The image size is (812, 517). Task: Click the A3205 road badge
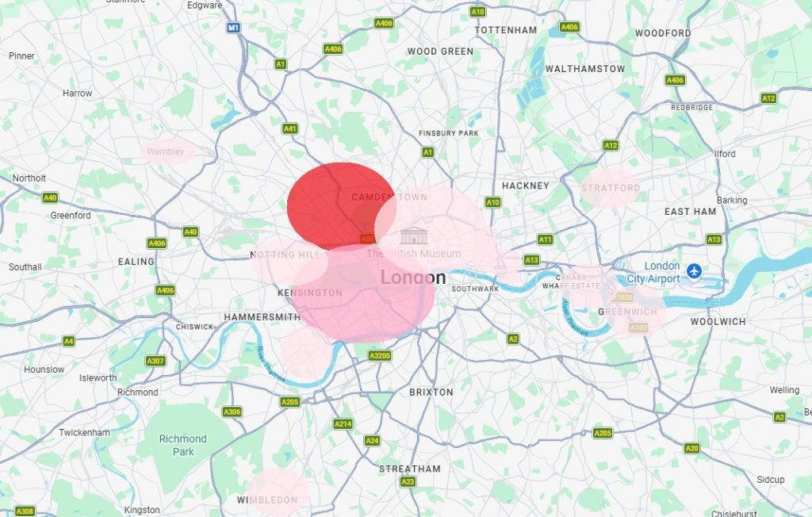pos(380,356)
